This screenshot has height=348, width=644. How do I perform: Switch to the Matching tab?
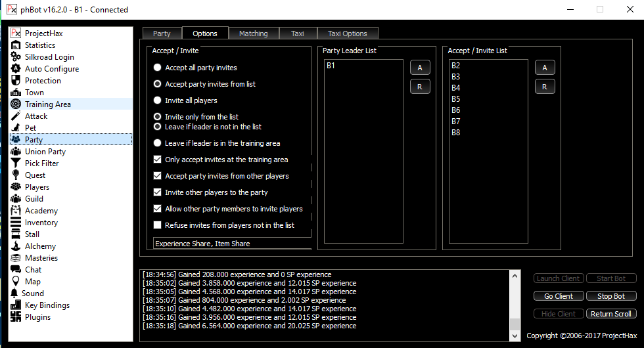pyautogui.click(x=253, y=33)
